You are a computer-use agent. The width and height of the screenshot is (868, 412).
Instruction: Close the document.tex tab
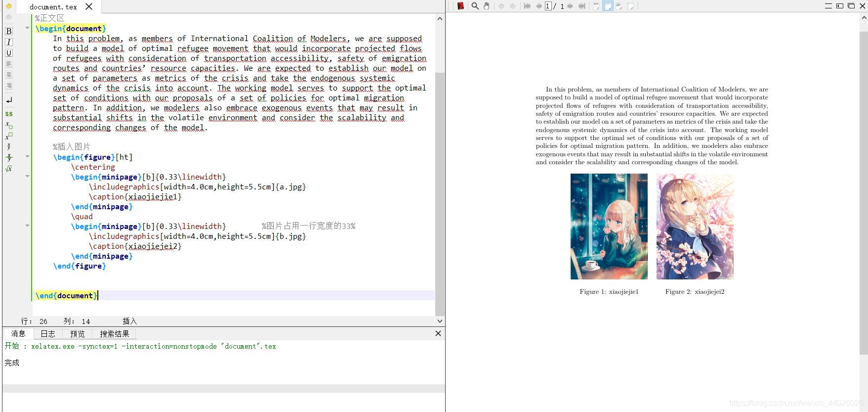89,6
